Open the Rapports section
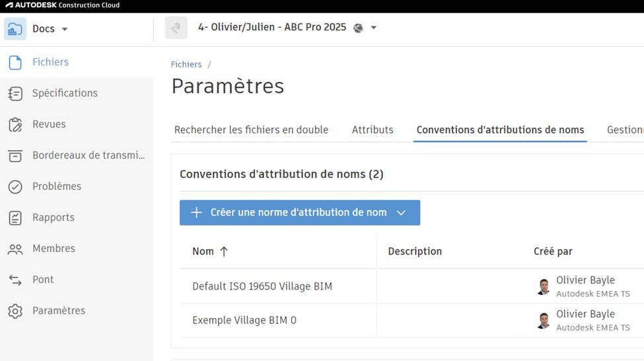Screen dimensions: 644x361 pyautogui.click(x=54, y=218)
